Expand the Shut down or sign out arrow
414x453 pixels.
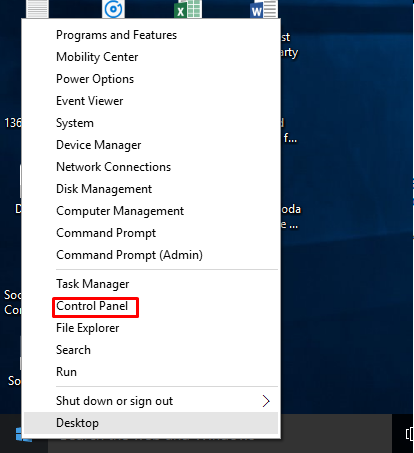point(266,401)
